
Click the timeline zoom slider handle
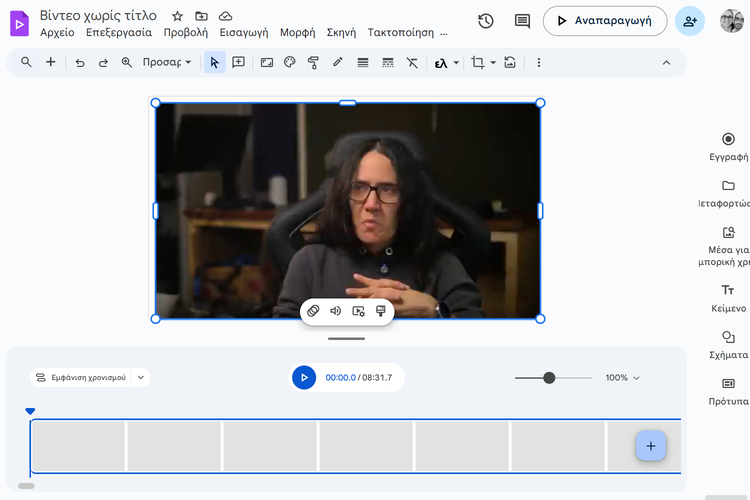(x=549, y=378)
